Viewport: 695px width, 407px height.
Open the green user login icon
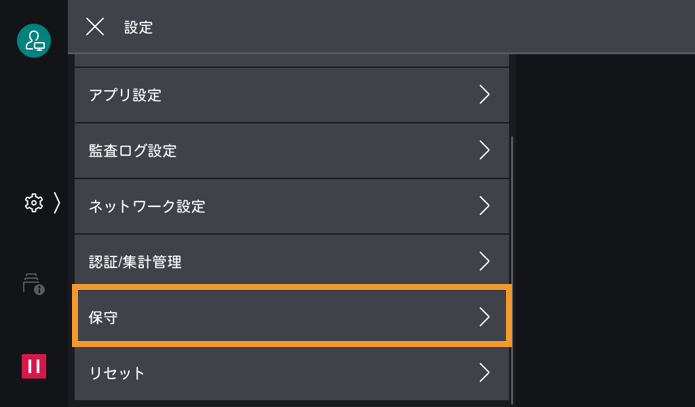(34, 41)
